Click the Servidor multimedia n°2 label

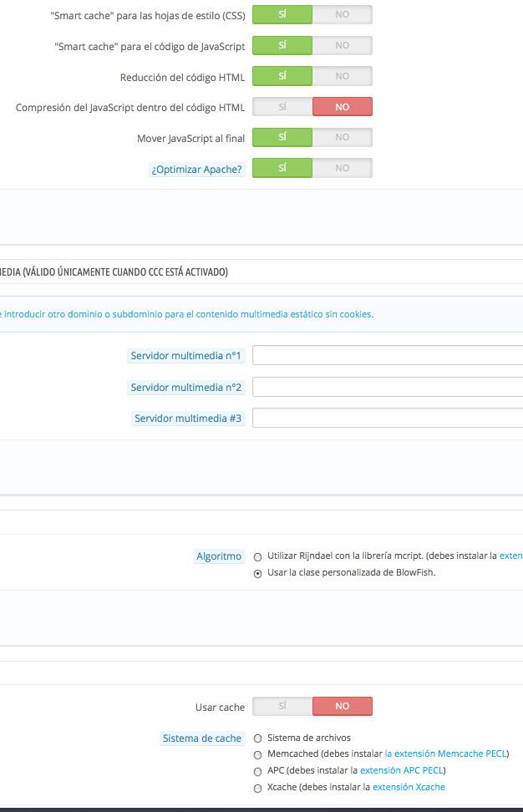tap(186, 388)
